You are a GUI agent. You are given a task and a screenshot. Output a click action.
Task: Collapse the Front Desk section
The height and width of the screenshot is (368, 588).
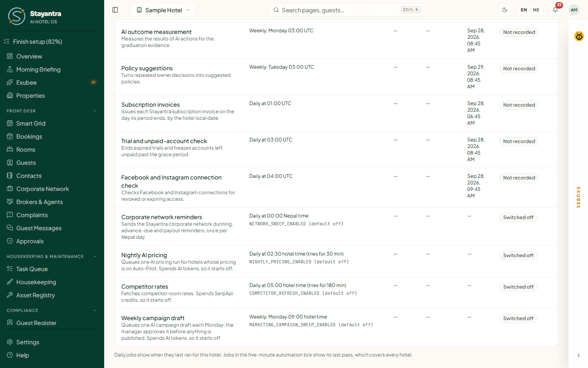[x=95, y=111]
